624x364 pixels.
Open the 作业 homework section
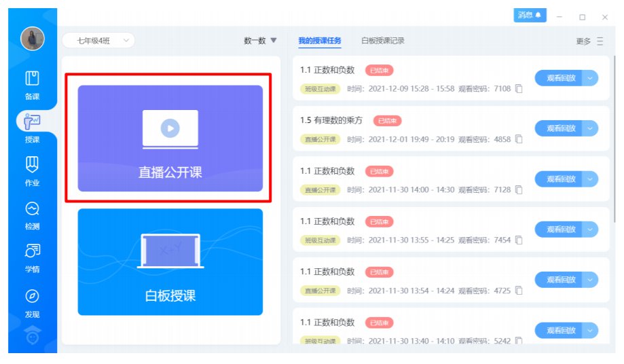click(32, 171)
